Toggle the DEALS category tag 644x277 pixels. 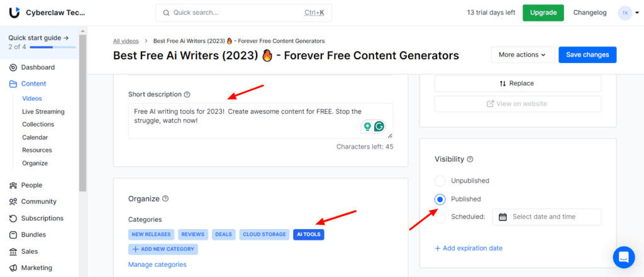(223, 234)
